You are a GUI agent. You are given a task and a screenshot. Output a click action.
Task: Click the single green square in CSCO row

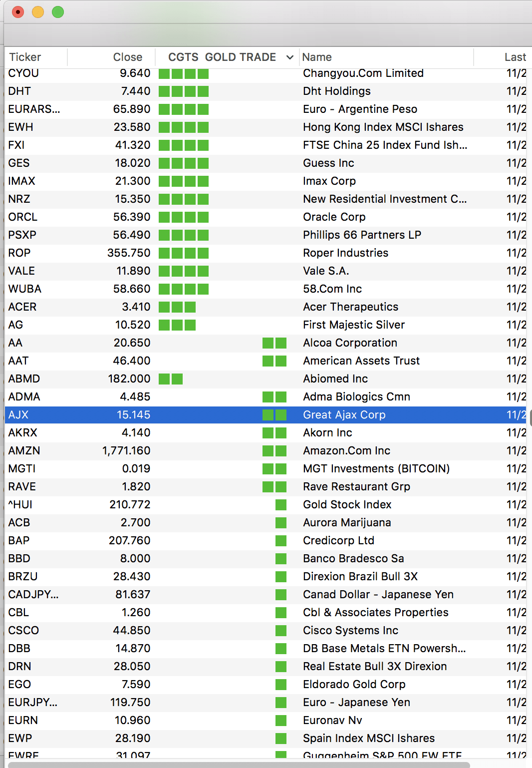tap(281, 631)
